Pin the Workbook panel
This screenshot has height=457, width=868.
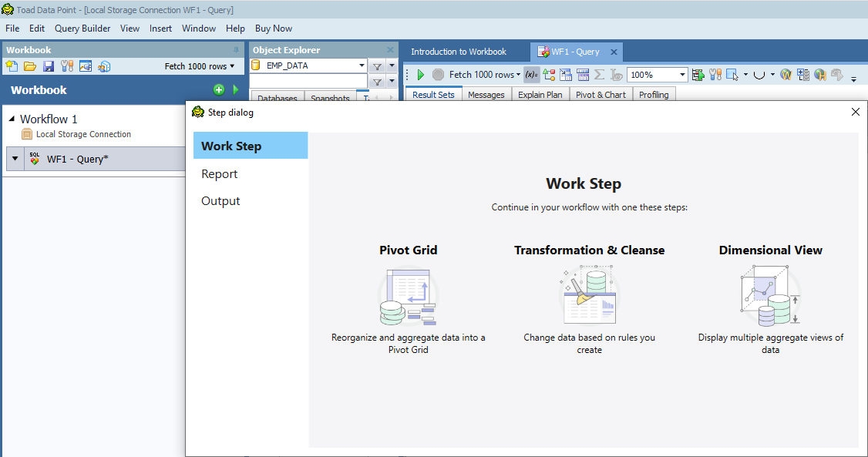coord(236,50)
